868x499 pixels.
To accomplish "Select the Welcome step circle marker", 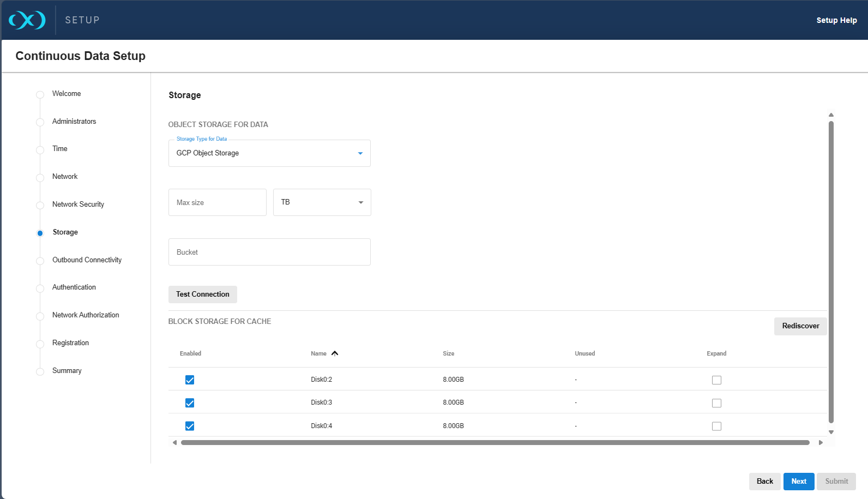I will click(40, 94).
